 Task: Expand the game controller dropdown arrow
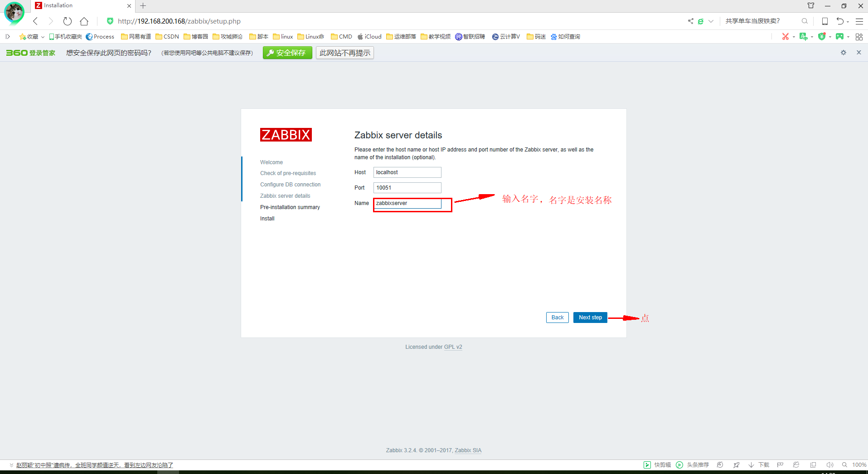pyautogui.click(x=848, y=37)
